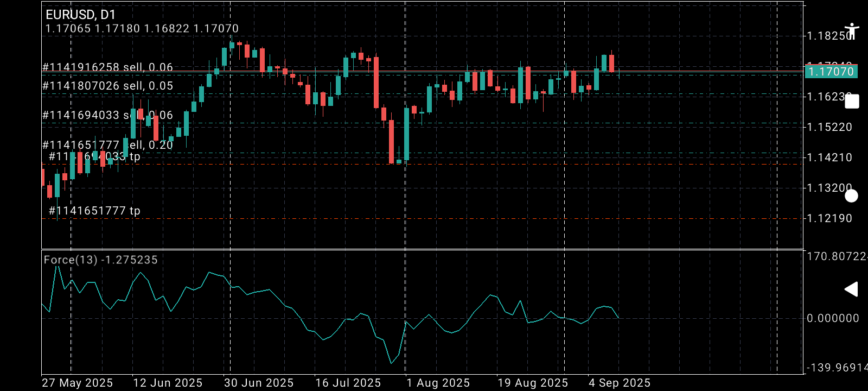Select order #1141651777 sell 0.20 label
The height and width of the screenshot is (391, 868).
pos(107,145)
